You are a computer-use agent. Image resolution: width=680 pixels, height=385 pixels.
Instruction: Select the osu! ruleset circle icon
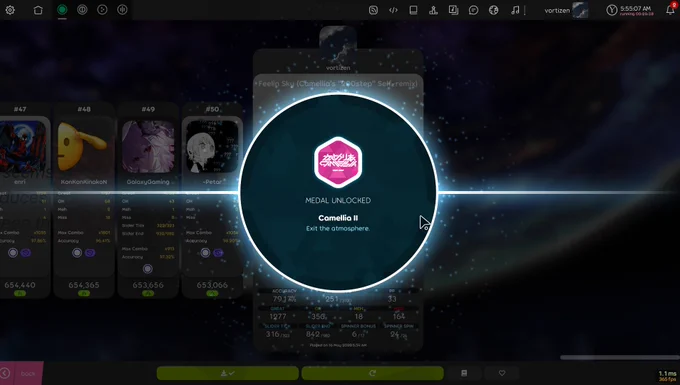click(62, 10)
